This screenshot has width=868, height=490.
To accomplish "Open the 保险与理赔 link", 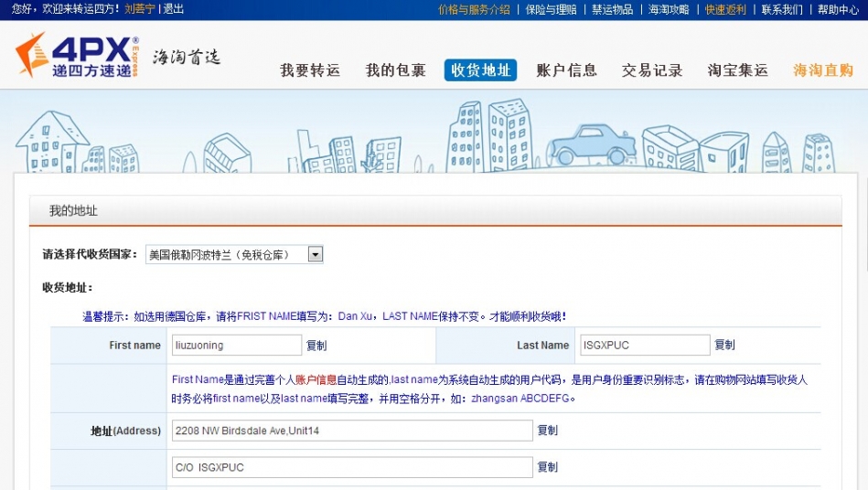I will (551, 9).
